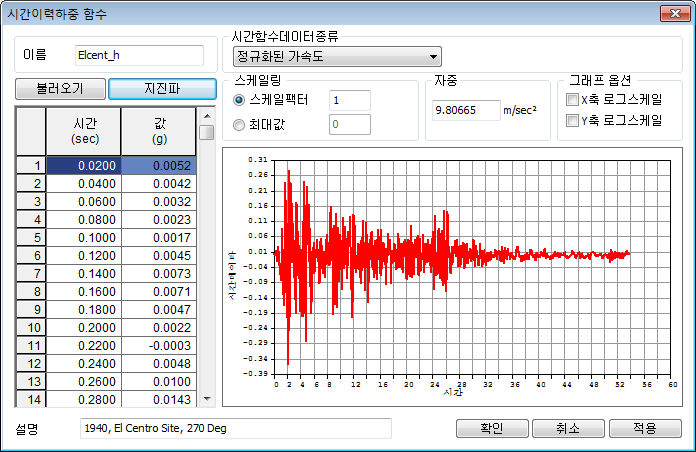Click the 이름 field containing Elcent_h
696x452 pixels.
pyautogui.click(x=139, y=56)
